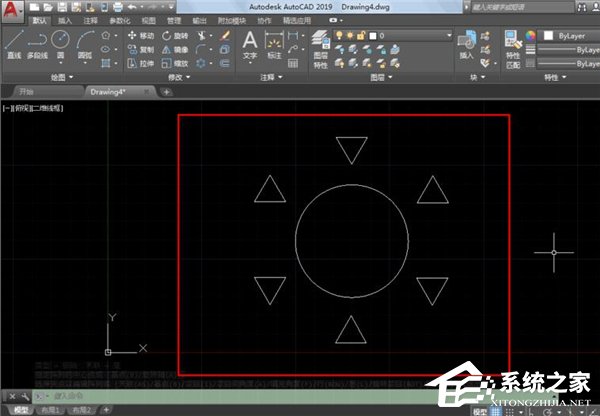Viewport: 600px width, 416px height.
Task: Choose the Circle (圆) drawing tool
Action: click(60, 42)
